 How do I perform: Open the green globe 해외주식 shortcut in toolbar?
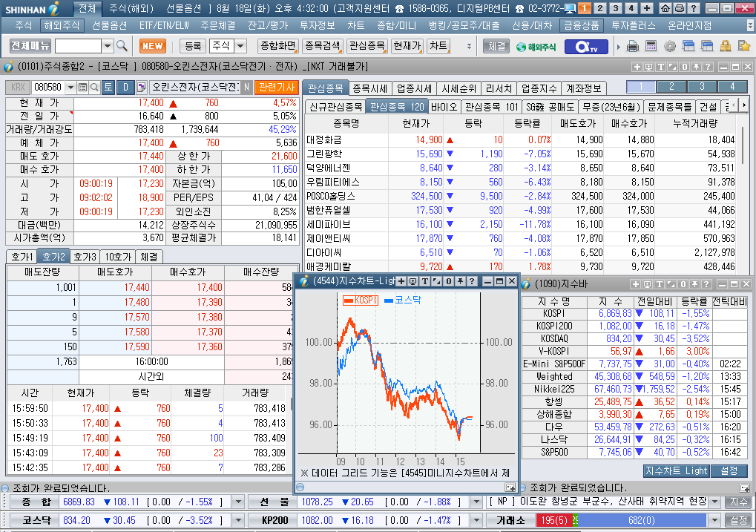[536, 47]
